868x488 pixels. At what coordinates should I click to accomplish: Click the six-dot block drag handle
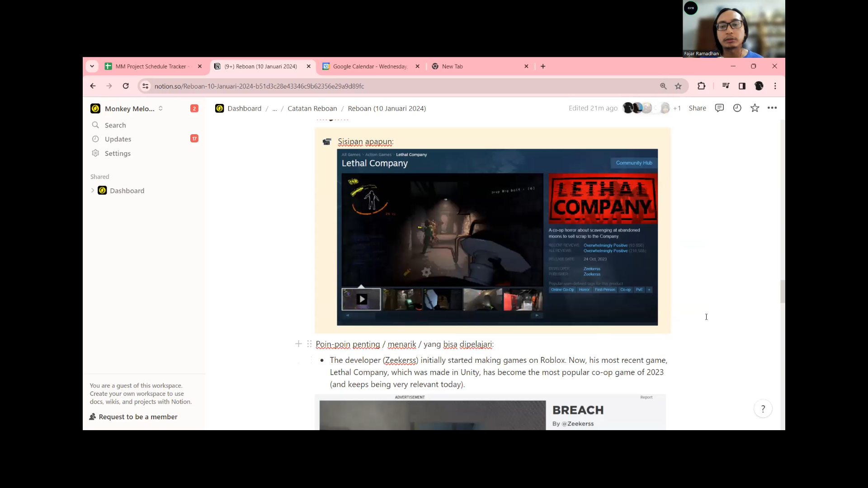tap(309, 344)
